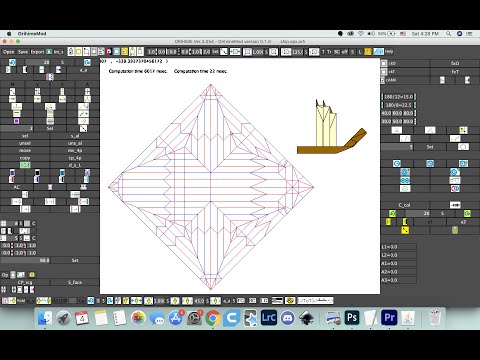
Task: Click the 'uns_al' unselect all button
Action: (75, 143)
